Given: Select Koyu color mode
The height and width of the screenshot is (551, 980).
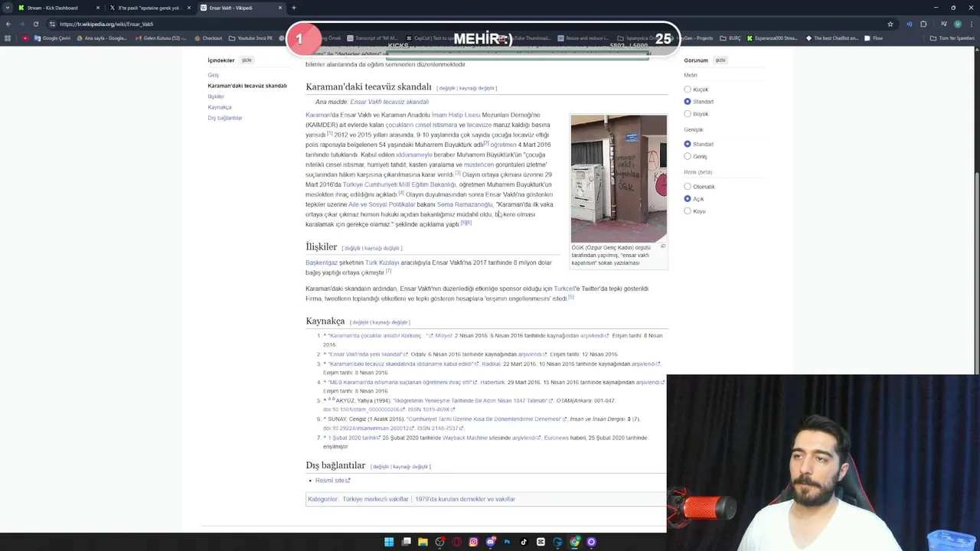Looking at the screenshot, I should tap(688, 211).
